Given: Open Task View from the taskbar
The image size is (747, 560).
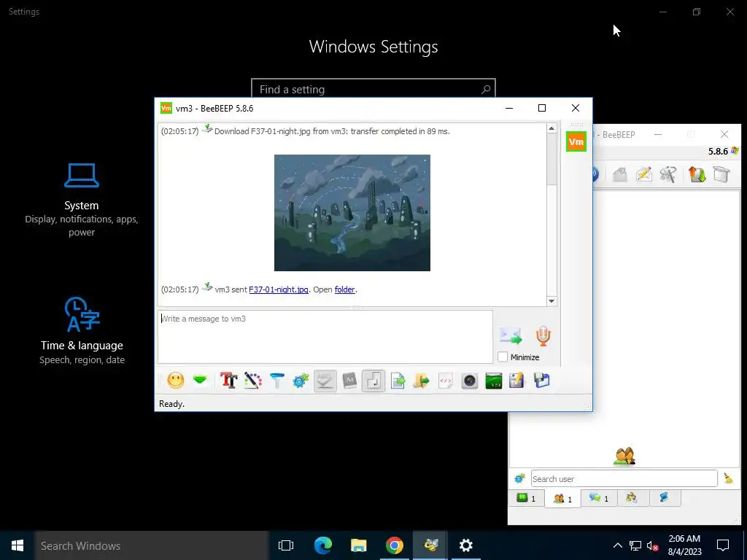Looking at the screenshot, I should point(286,545).
